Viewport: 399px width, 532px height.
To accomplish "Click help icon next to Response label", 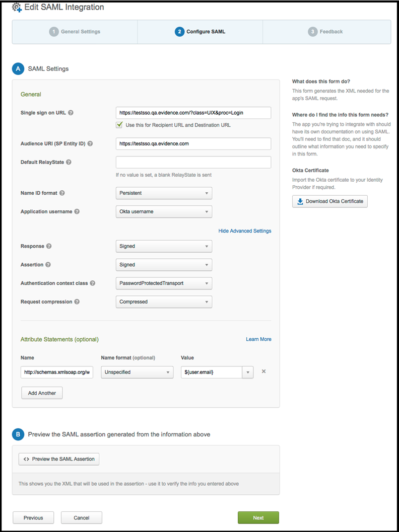I will click(x=49, y=246).
